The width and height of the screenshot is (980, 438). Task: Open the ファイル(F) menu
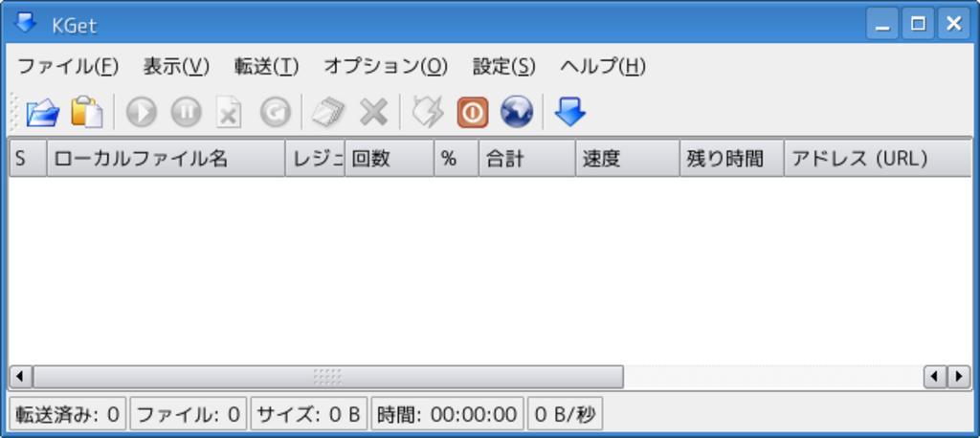pos(68,66)
